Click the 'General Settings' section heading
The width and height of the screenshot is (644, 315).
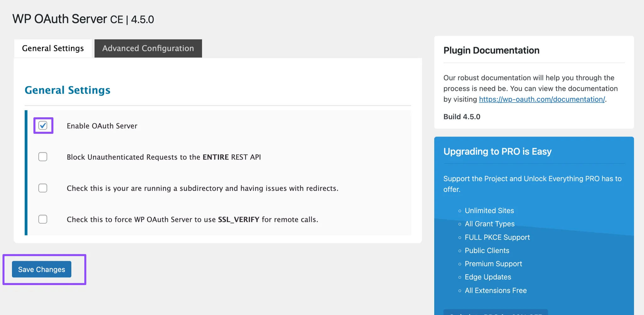(x=68, y=90)
